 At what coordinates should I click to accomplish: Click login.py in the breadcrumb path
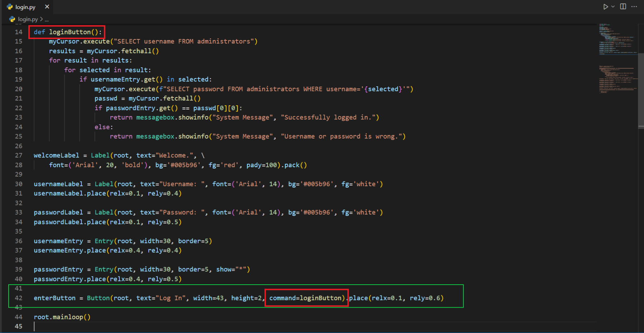28,19
